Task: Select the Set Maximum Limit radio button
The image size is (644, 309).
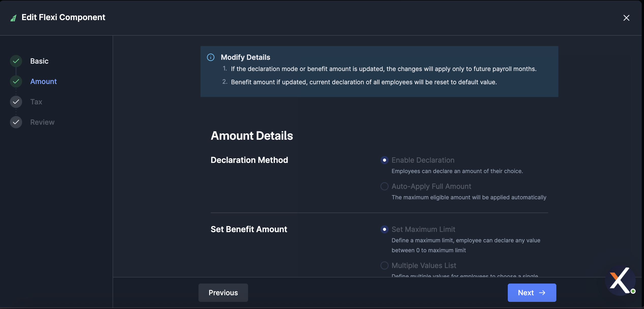Action: click(384, 229)
